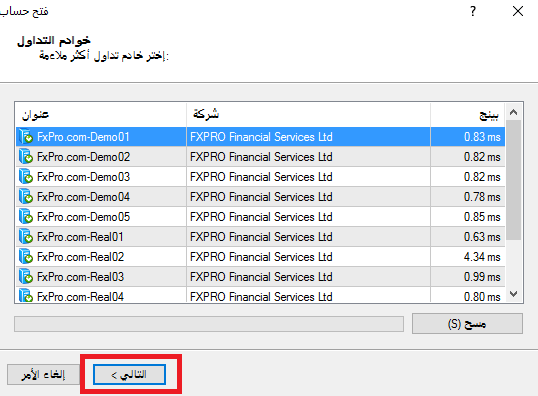Click the scan progress bar
Image resolution: width=538 pixels, height=396 pixels.
209,324
